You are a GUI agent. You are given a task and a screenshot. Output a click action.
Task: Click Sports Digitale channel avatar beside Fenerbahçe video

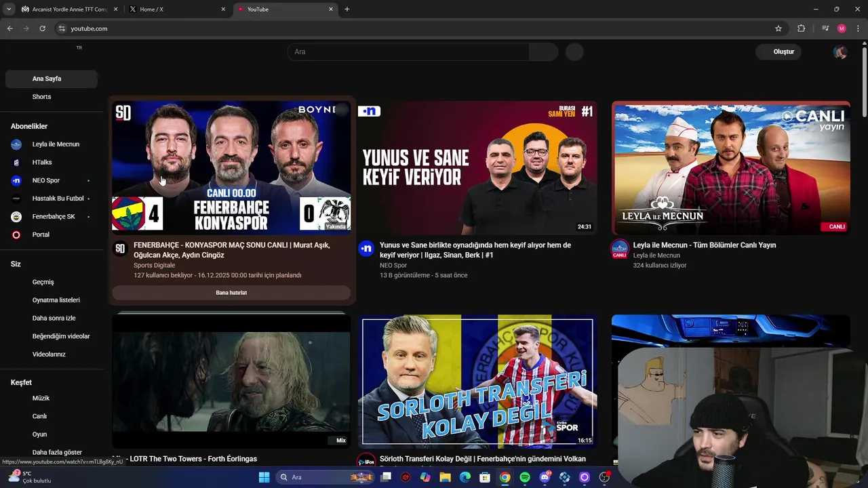pyautogui.click(x=120, y=249)
